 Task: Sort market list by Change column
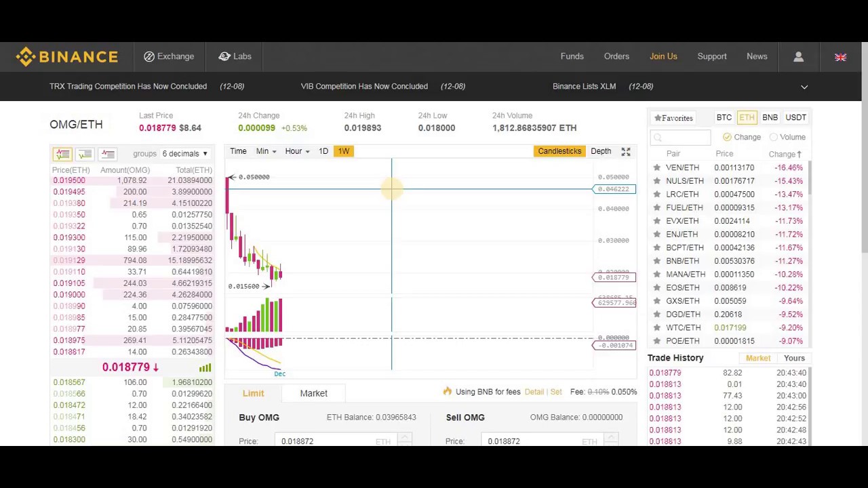(x=785, y=155)
